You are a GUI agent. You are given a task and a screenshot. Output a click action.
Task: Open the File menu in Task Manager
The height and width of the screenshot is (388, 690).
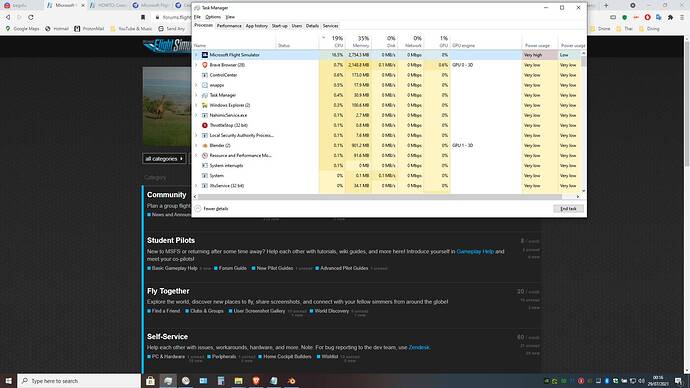click(197, 17)
